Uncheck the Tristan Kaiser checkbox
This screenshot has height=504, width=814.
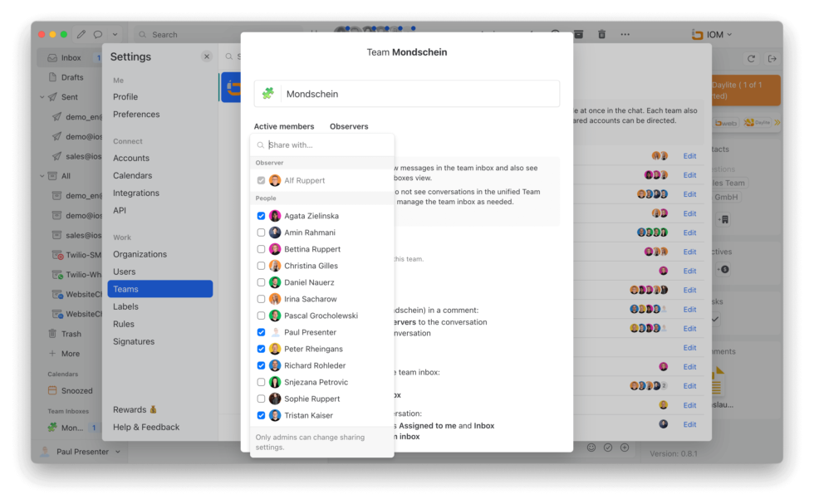261,414
